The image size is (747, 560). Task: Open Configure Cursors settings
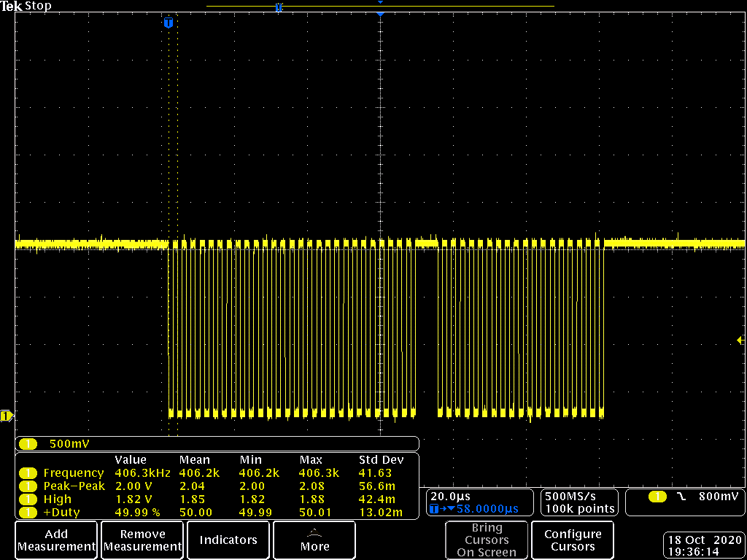pos(573,540)
